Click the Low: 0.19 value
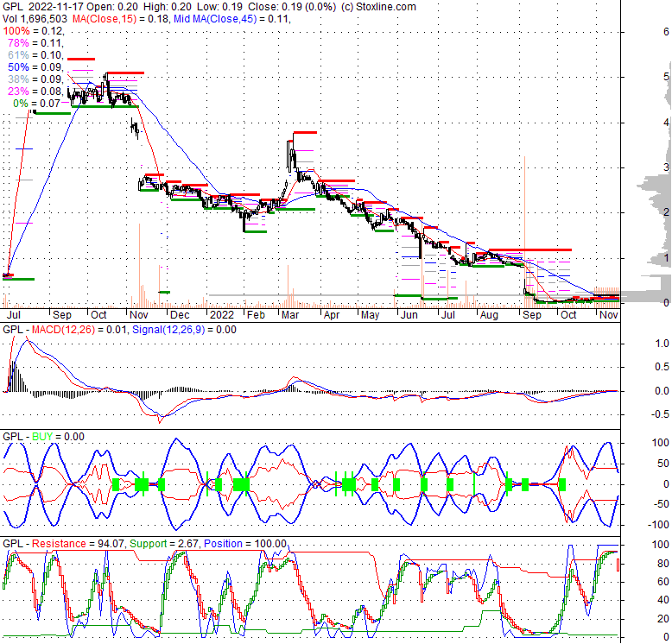The image size is (672, 644). pos(219,7)
